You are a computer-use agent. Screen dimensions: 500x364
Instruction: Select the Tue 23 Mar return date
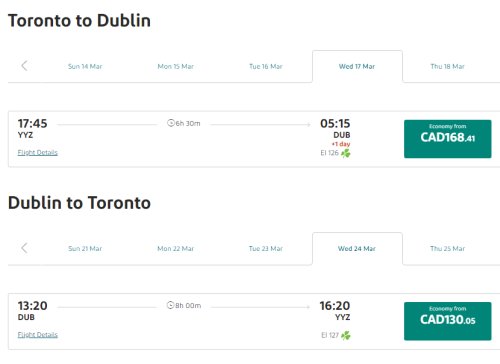[x=266, y=248]
